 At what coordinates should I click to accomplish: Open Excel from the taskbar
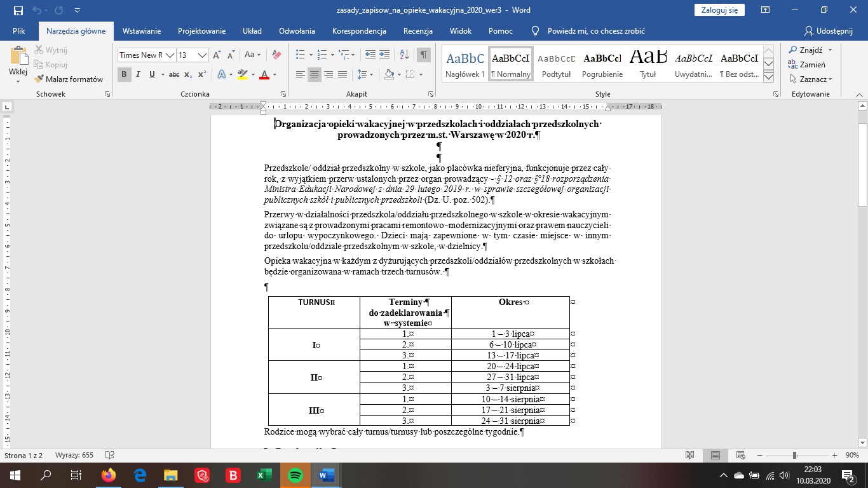pyautogui.click(x=264, y=475)
